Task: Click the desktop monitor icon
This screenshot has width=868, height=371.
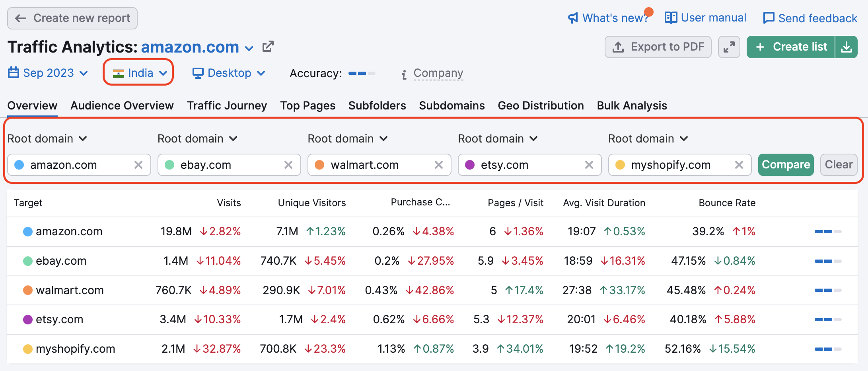Action: (x=198, y=73)
